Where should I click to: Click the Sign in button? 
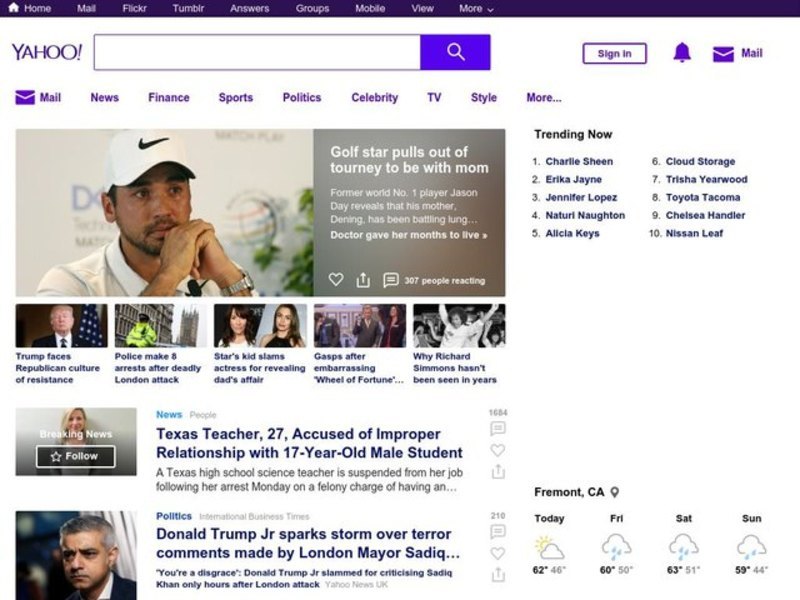click(614, 54)
